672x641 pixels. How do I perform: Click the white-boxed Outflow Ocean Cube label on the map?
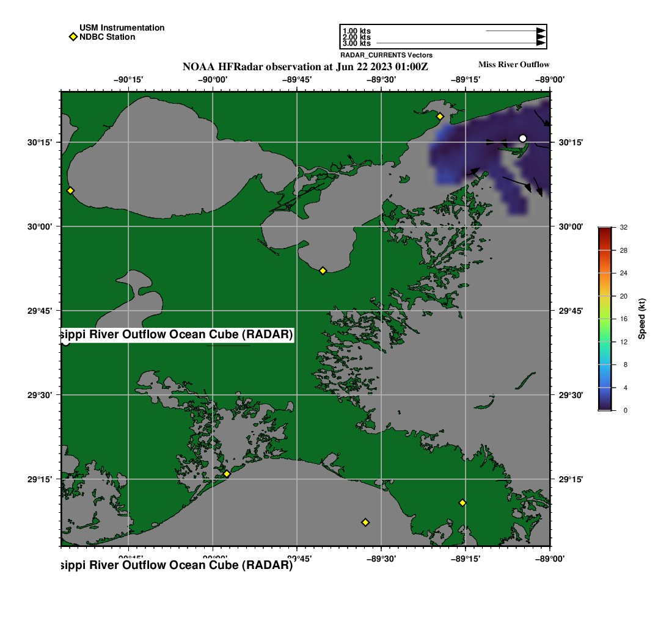(178, 335)
